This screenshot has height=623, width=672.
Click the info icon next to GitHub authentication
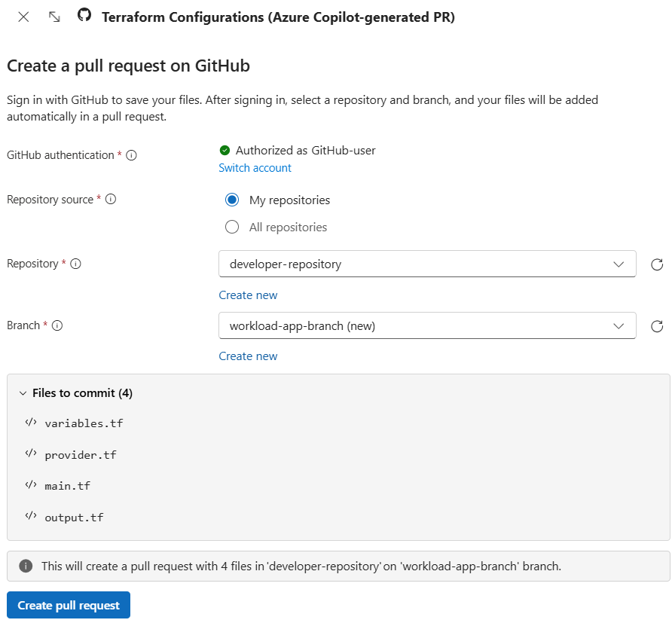point(131,155)
